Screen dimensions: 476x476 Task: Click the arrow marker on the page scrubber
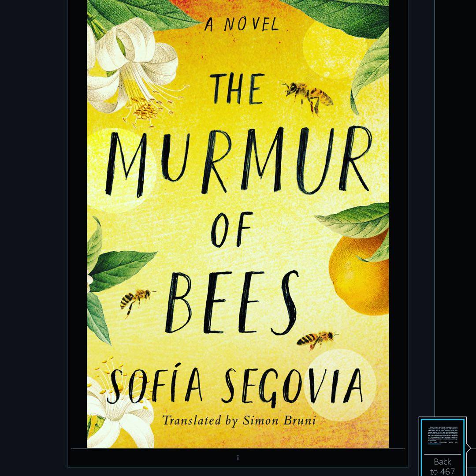pyautogui.click(x=469, y=448)
